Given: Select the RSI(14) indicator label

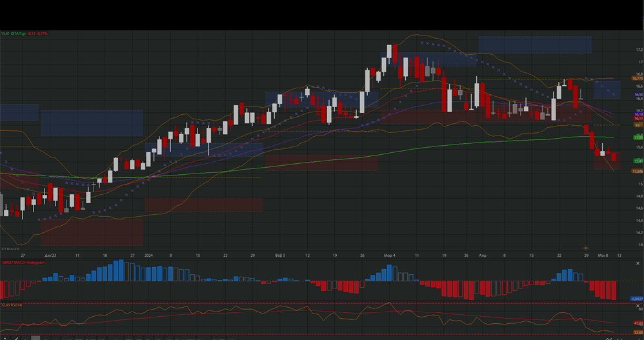Looking at the screenshot, I should coord(17,305).
